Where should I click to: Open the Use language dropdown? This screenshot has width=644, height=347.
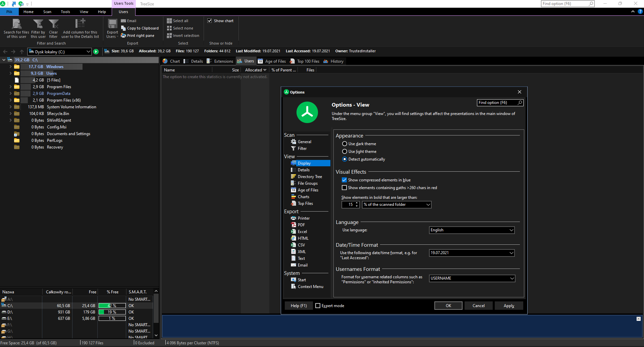(x=472, y=230)
